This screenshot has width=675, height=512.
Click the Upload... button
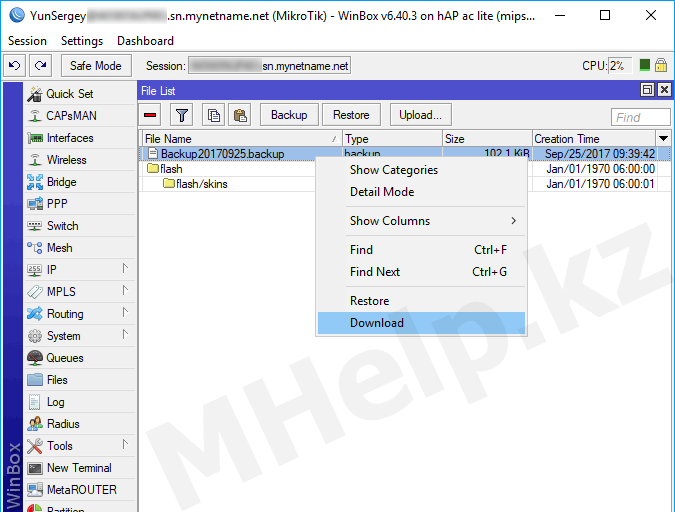coord(421,115)
